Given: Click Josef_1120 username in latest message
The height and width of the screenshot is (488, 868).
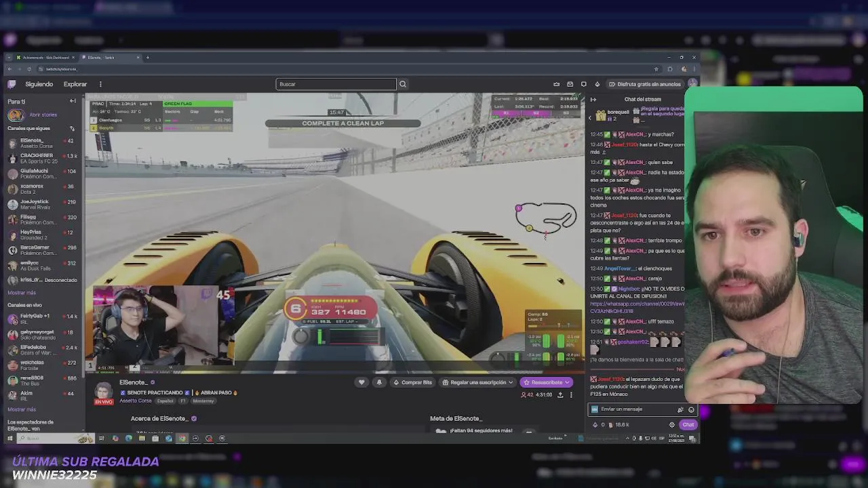Looking at the screenshot, I should [611, 379].
